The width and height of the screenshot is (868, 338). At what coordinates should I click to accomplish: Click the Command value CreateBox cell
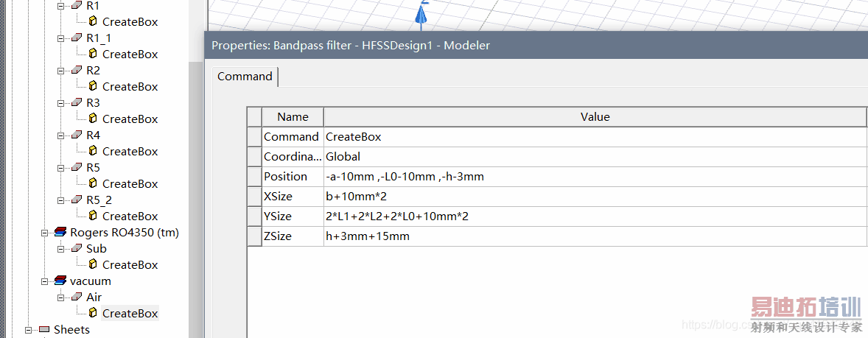click(595, 137)
